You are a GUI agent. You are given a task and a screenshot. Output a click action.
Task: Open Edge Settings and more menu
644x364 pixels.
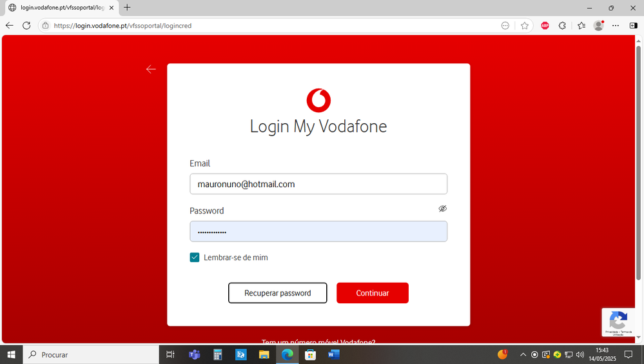(615, 26)
